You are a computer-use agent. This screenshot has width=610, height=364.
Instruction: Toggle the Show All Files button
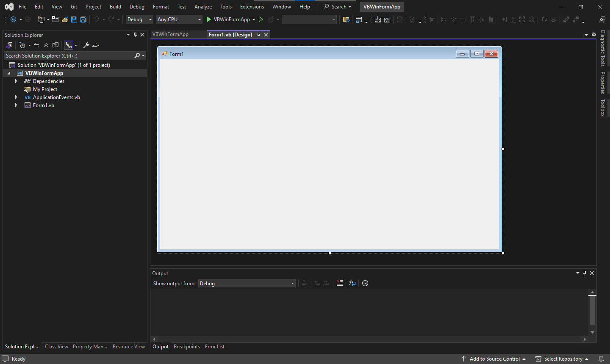pyautogui.click(x=55, y=45)
